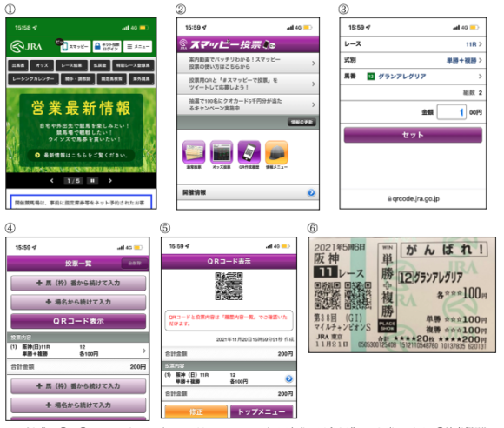
Task: Go to the next banner slide arrow
Action: click(110, 181)
